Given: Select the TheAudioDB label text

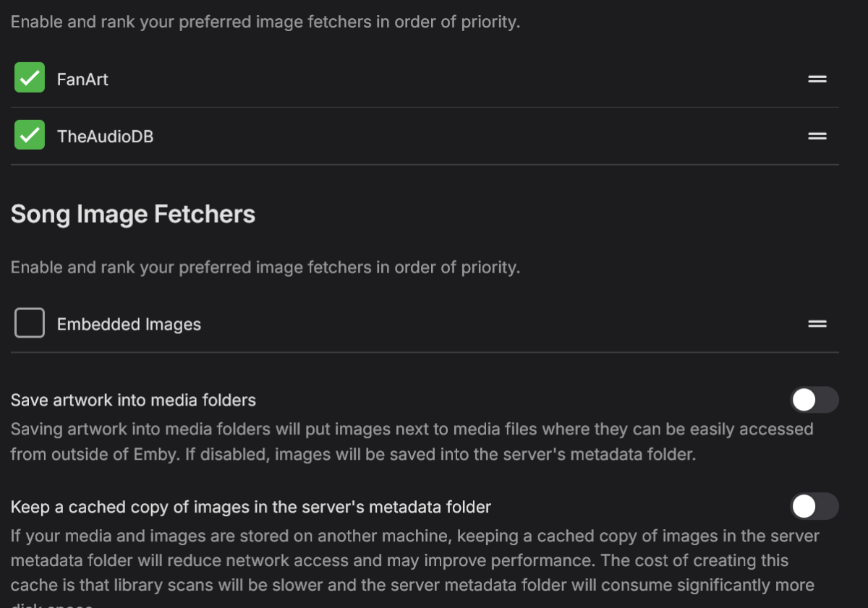Looking at the screenshot, I should coord(105,136).
